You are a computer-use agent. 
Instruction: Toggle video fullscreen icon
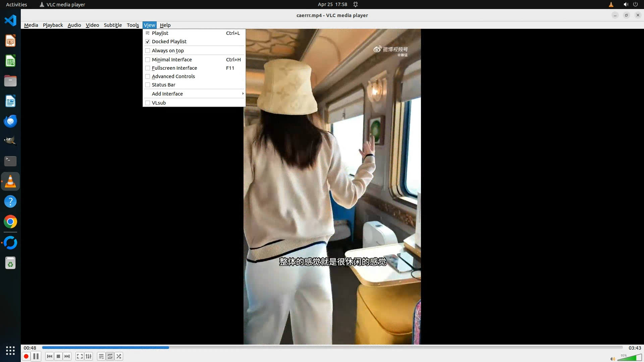click(79, 356)
